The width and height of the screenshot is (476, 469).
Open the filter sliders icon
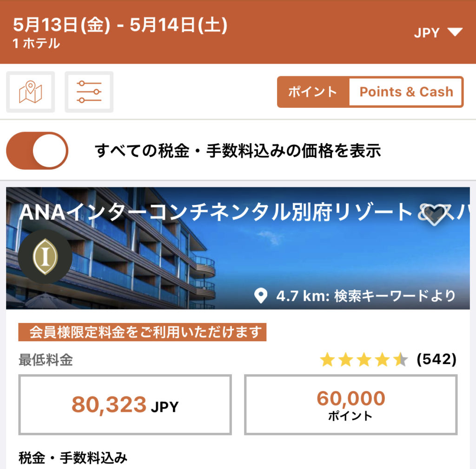[x=89, y=92]
